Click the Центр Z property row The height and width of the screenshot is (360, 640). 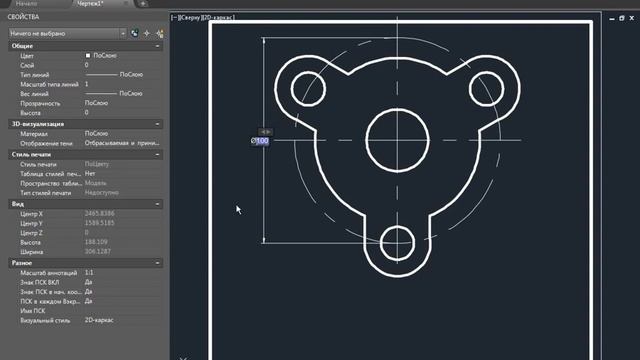(x=86, y=233)
